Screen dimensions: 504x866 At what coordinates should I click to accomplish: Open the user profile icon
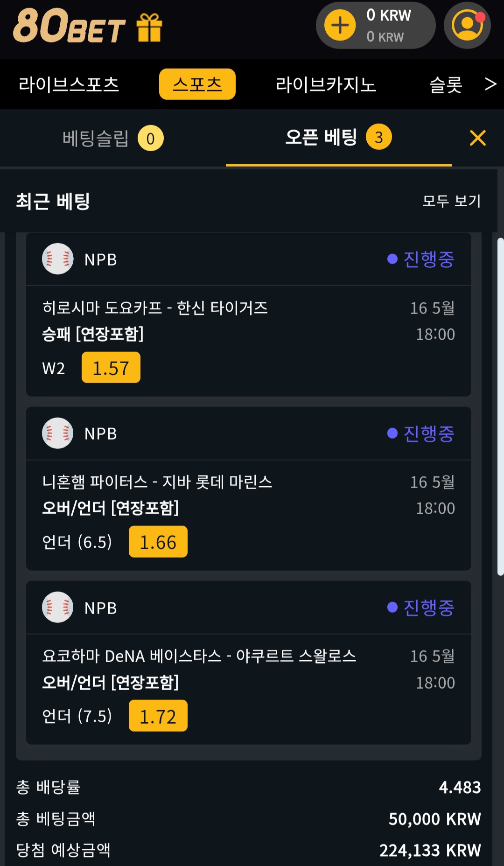tap(467, 25)
